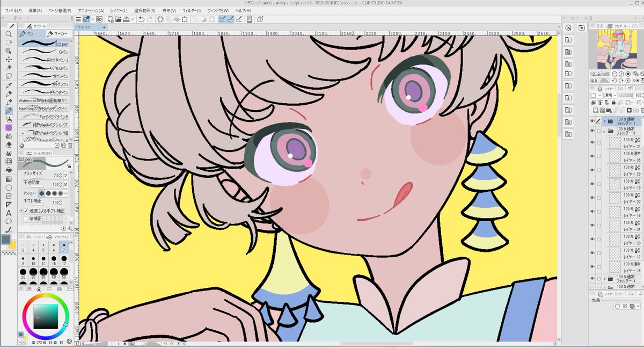Open the anti-aliasing options dropdown arrow
The image size is (644, 348).
pyautogui.click(x=65, y=193)
